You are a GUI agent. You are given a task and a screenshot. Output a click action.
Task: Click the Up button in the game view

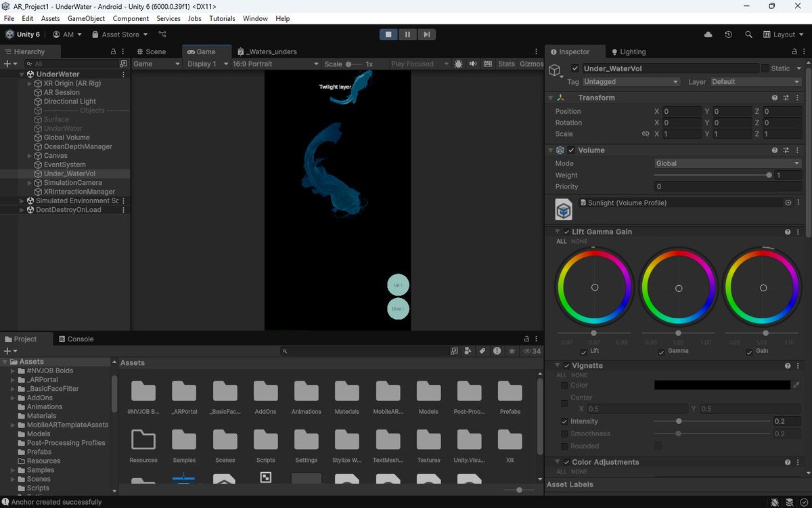pos(398,285)
